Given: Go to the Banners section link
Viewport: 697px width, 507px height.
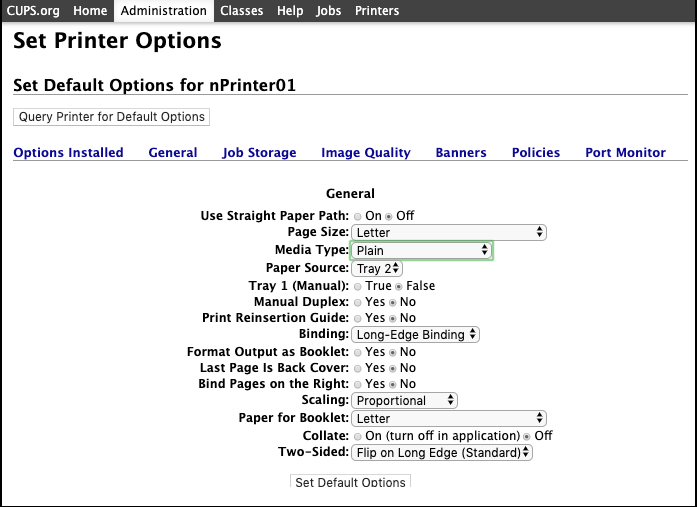Looking at the screenshot, I should 461,153.
